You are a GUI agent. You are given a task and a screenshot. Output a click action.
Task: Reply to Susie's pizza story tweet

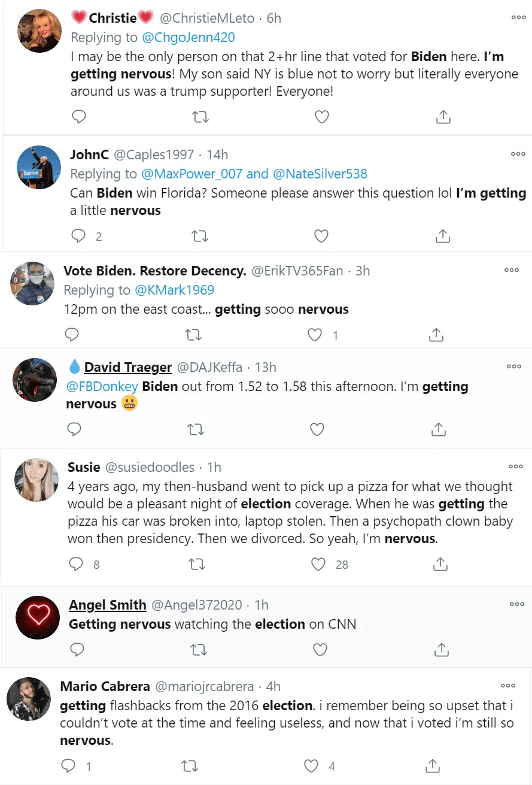[76, 563]
